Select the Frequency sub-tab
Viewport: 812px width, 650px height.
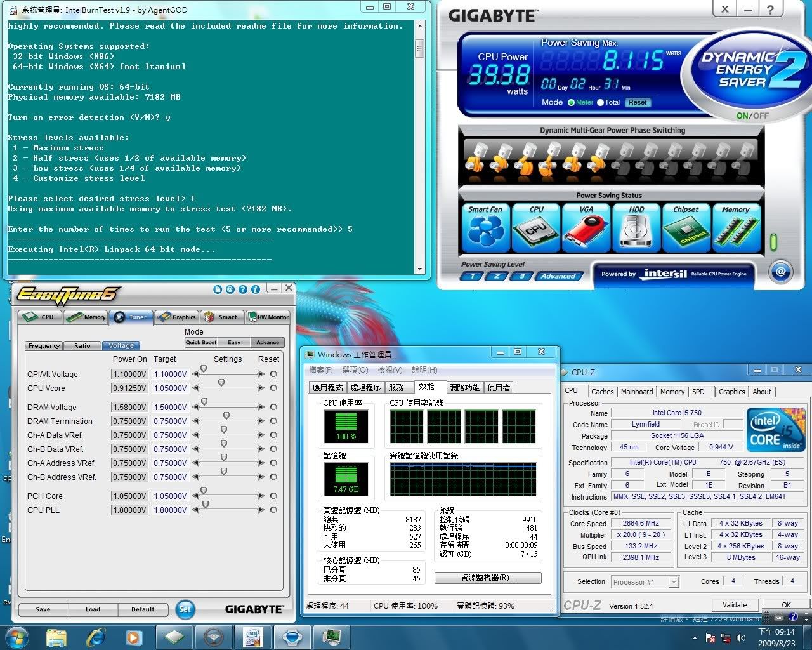pos(44,345)
